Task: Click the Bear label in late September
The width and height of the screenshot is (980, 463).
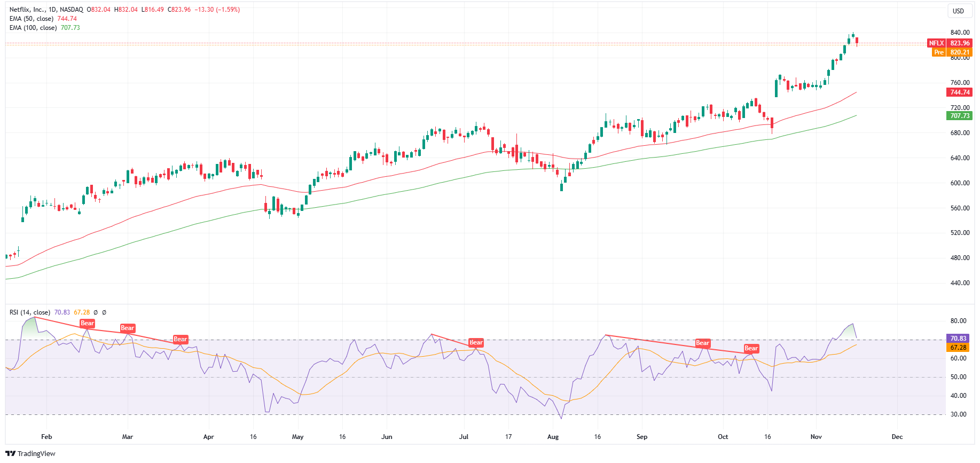Action: pos(703,343)
